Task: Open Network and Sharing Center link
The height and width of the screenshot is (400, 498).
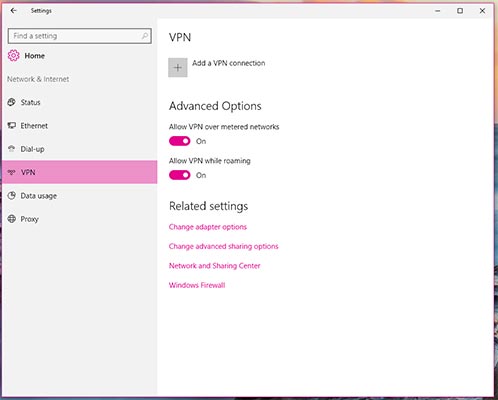Action: (x=214, y=266)
